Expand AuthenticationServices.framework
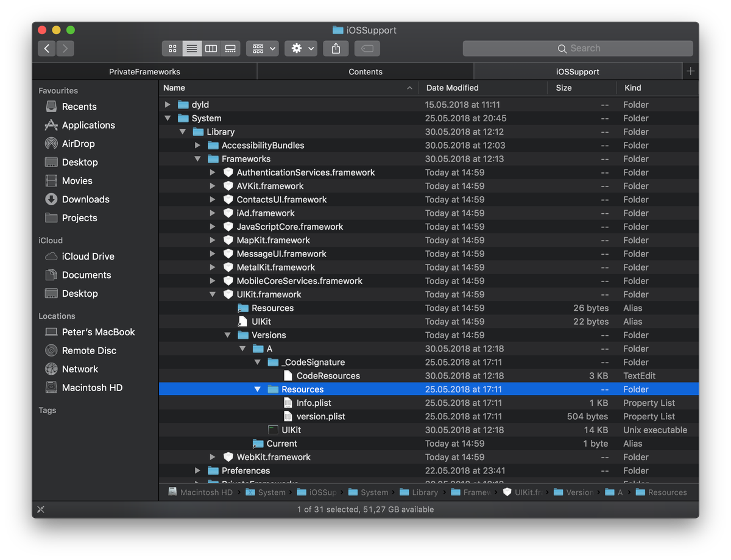 212,172
